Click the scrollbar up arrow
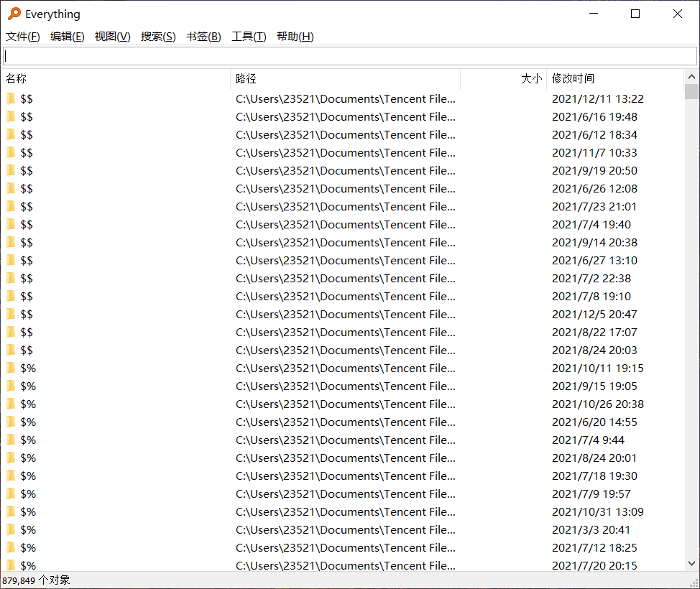The height and width of the screenshot is (589, 700). click(x=691, y=77)
